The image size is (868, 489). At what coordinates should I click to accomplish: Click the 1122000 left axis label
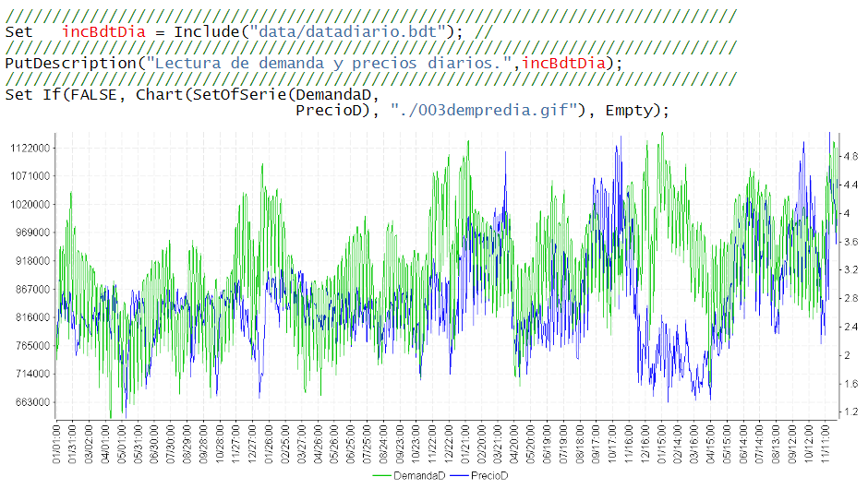click(x=30, y=149)
